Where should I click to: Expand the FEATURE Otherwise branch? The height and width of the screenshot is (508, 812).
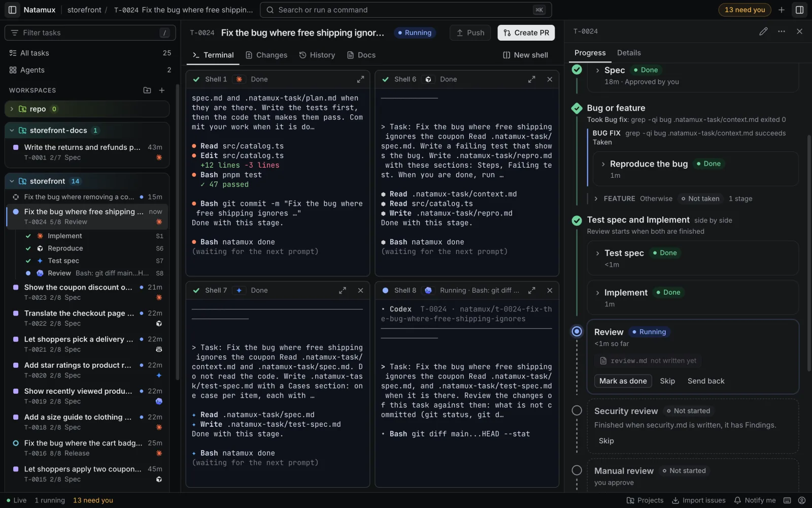pyautogui.click(x=596, y=199)
